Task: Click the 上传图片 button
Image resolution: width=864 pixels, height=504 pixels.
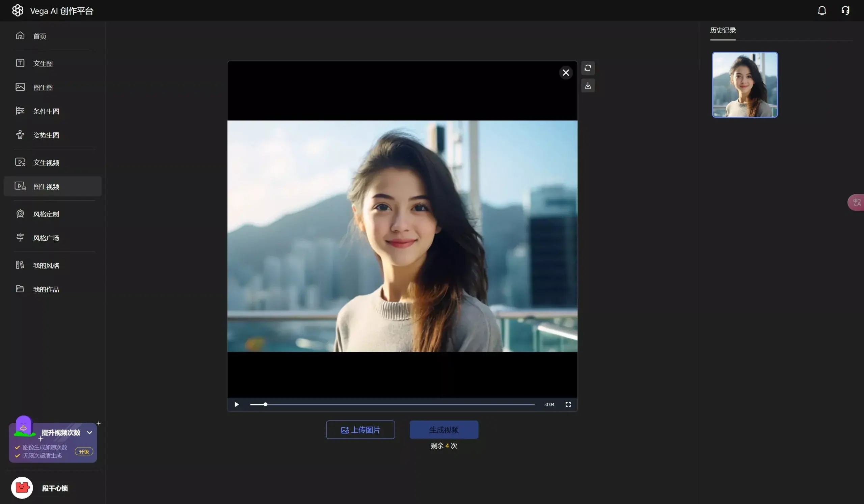Action: click(360, 430)
